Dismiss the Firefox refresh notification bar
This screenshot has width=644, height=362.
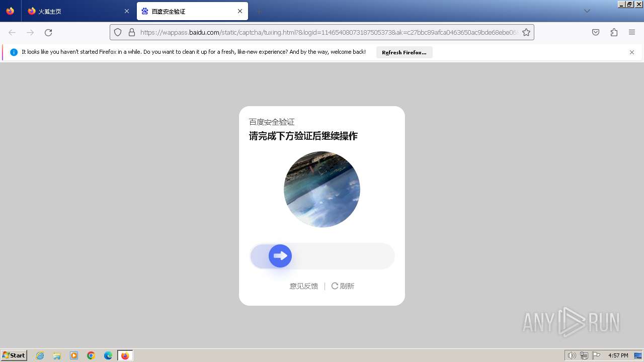[632, 52]
